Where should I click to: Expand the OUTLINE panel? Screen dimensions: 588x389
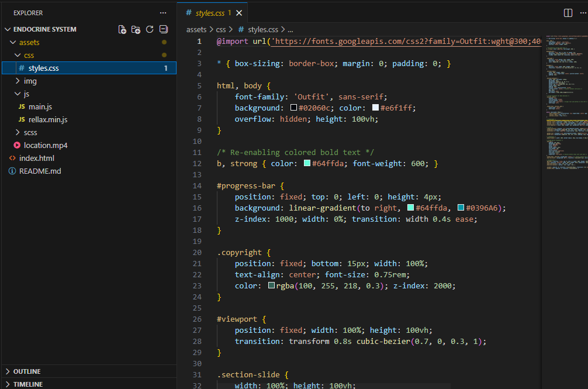coord(27,371)
